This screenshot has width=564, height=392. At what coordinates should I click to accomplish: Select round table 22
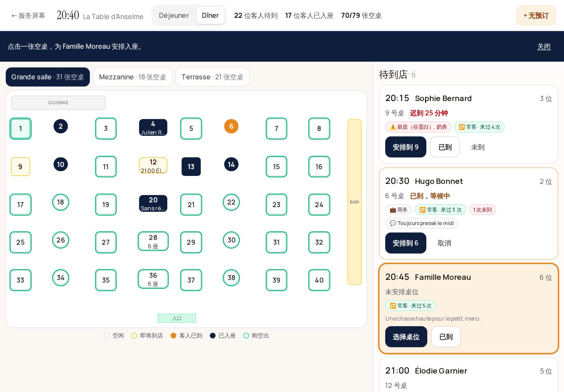231,202
